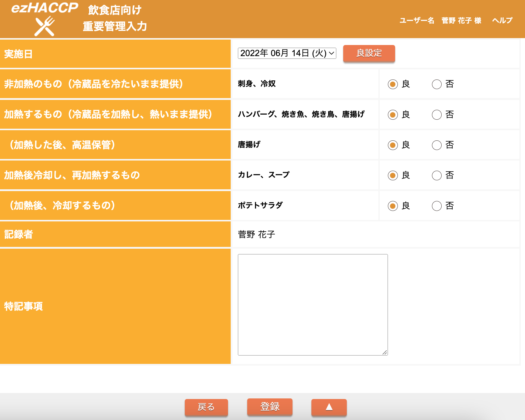Set ポテトサラダ to 良
This screenshot has width=525, height=420.
(393, 206)
